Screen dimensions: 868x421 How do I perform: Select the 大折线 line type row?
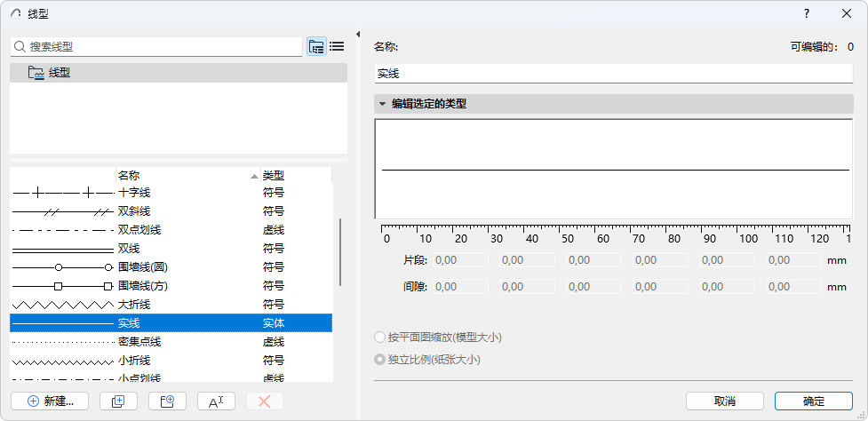(x=171, y=305)
